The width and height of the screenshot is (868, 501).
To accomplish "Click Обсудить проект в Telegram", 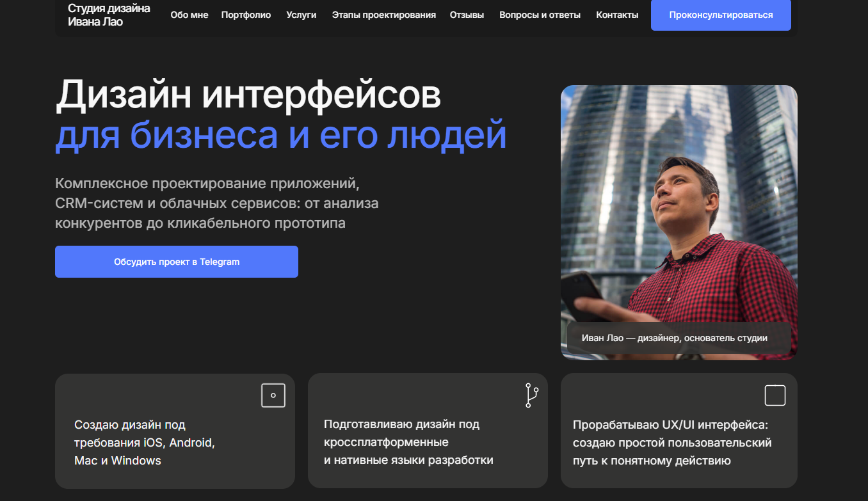I will pos(176,261).
